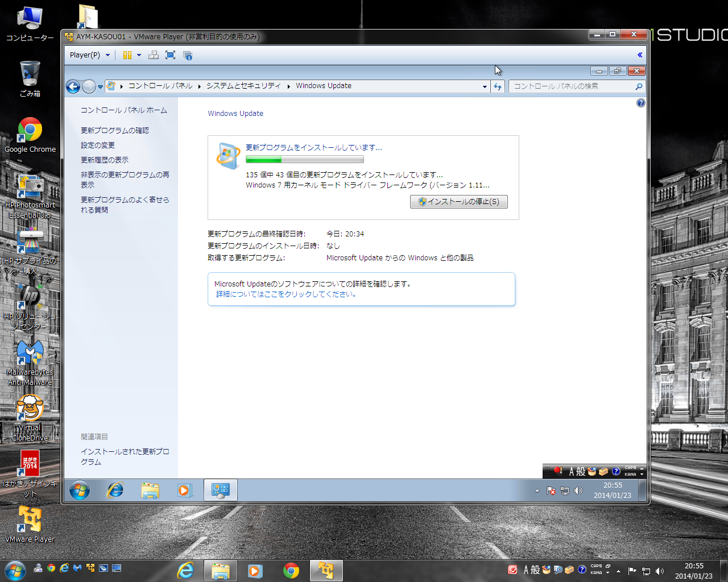Toggle the guest IME input mode A
The image size is (728, 582).
(572, 471)
